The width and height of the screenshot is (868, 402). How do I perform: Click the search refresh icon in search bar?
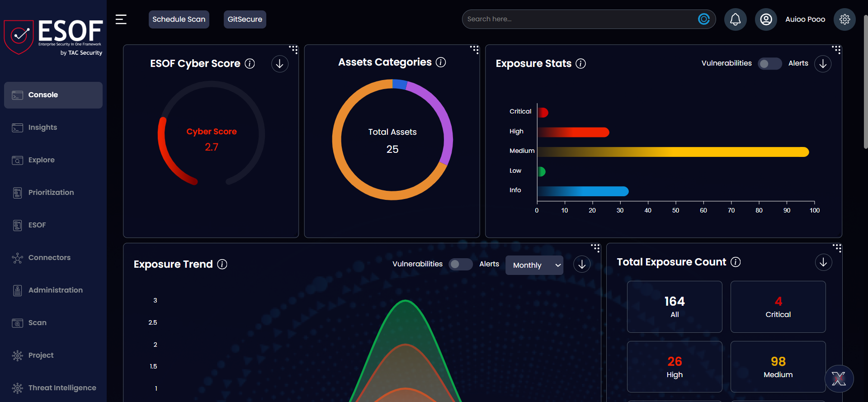tap(703, 19)
